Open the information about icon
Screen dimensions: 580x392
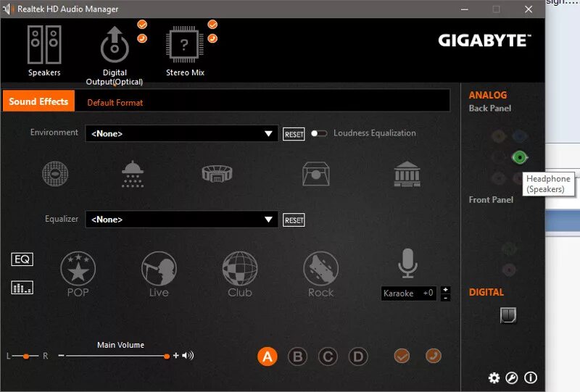click(x=531, y=378)
